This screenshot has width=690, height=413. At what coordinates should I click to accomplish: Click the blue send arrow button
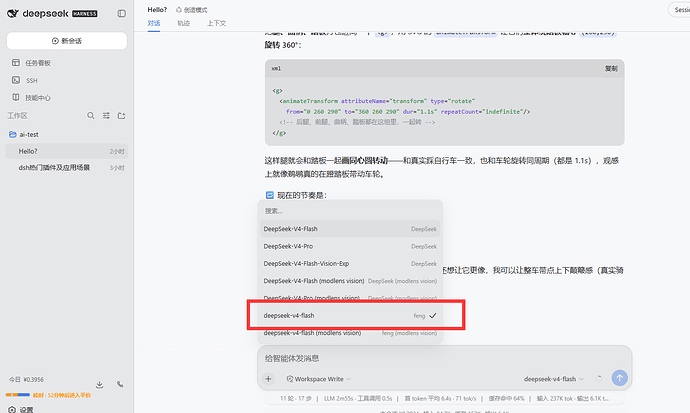tap(620, 378)
